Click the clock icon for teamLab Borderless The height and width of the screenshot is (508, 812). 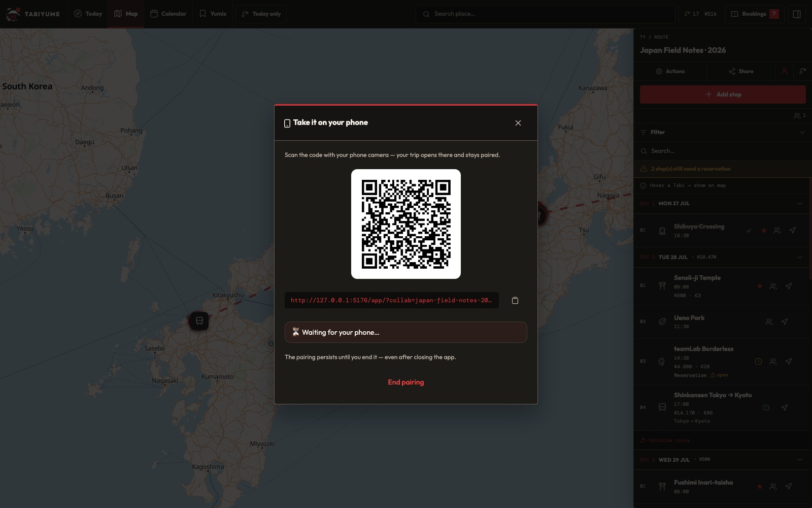[x=758, y=362]
